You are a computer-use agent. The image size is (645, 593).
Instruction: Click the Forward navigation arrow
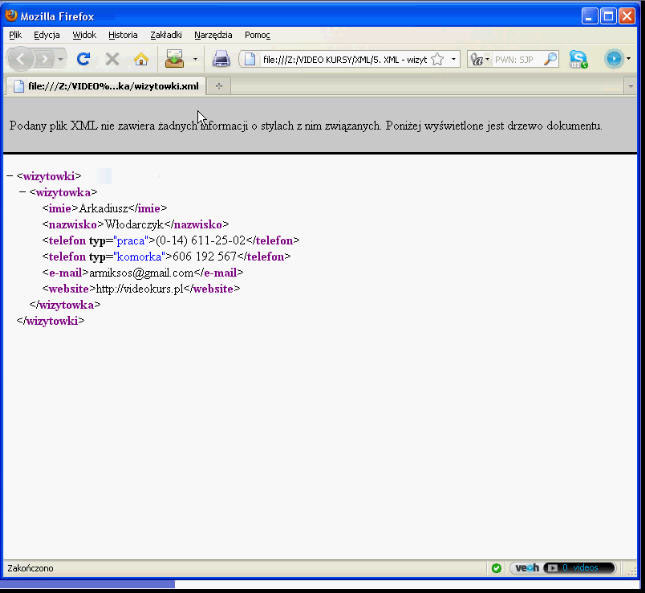point(44,60)
